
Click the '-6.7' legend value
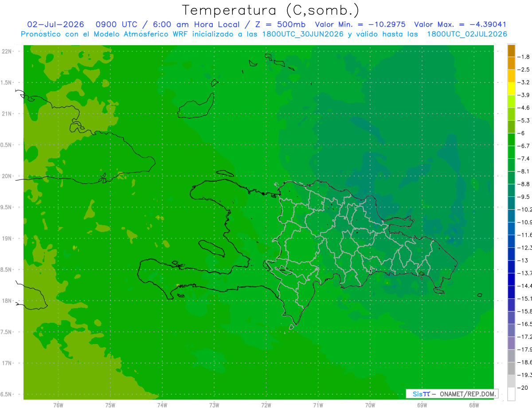[524, 146]
